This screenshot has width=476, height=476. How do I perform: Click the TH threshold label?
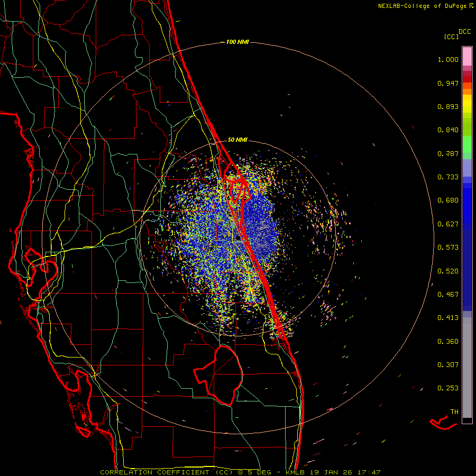[x=454, y=412]
